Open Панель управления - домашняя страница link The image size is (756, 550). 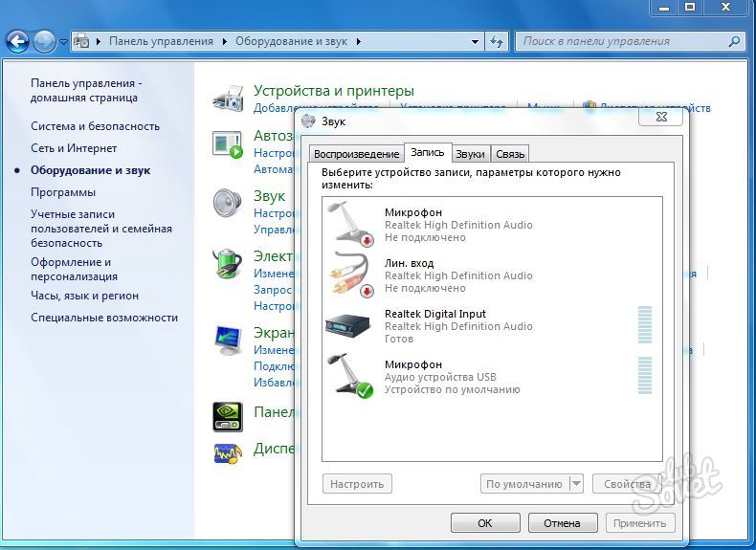tap(86, 90)
